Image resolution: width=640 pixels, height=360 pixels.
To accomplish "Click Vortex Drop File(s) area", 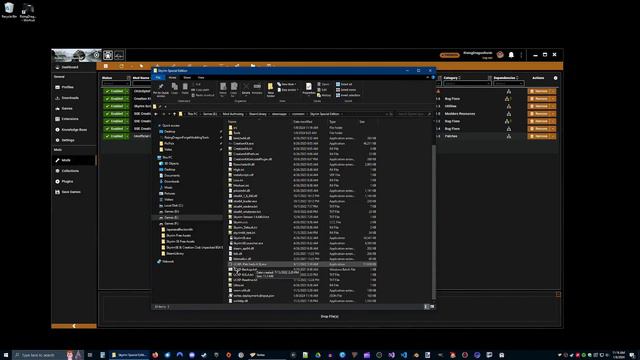I will point(329,316).
